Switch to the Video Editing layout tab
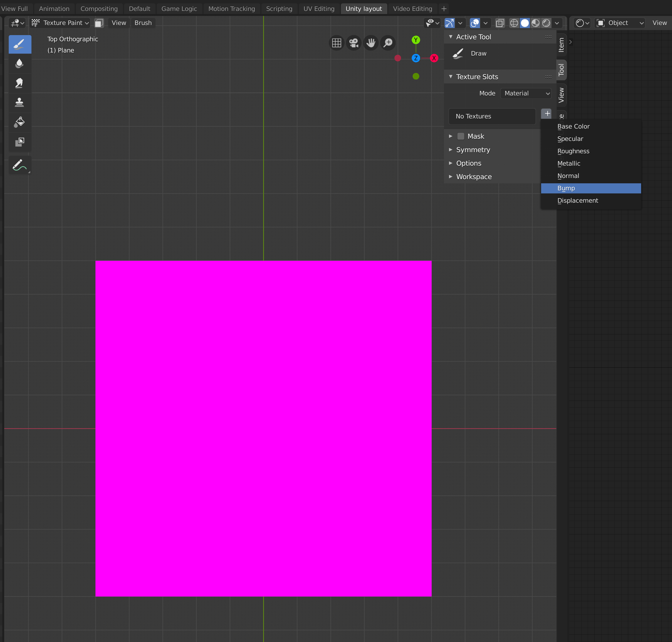The width and height of the screenshot is (672, 642). point(412,8)
